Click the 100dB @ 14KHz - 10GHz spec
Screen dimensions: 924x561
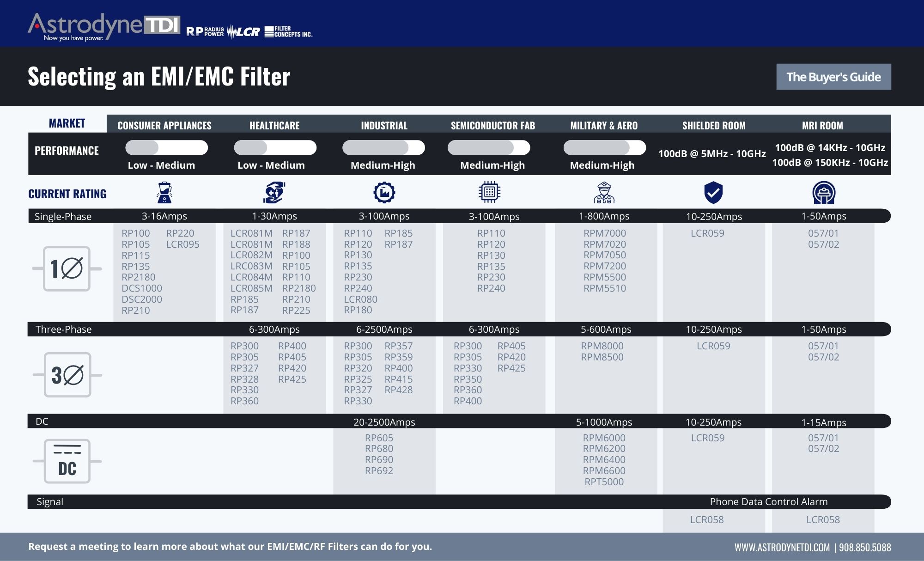[830, 147]
